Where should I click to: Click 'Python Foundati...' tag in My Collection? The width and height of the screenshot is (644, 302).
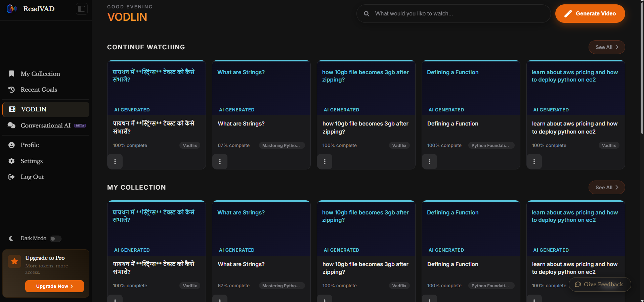pos(491,286)
